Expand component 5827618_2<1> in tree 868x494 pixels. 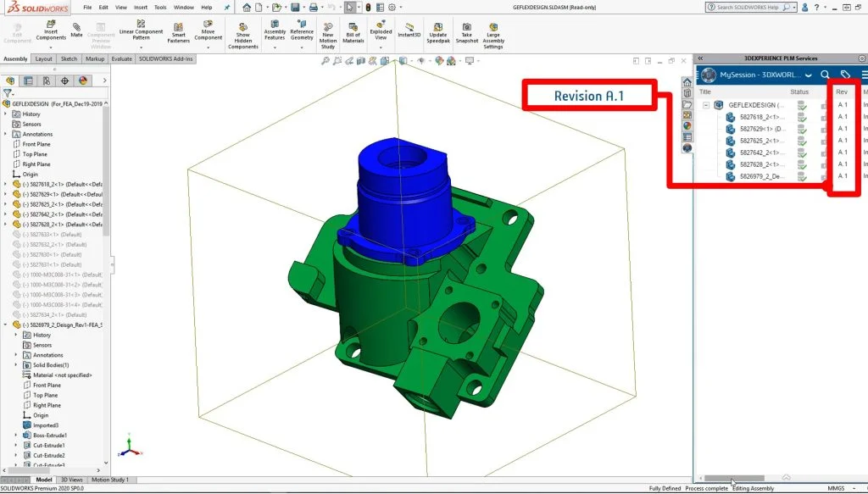pyautogui.click(x=6, y=184)
